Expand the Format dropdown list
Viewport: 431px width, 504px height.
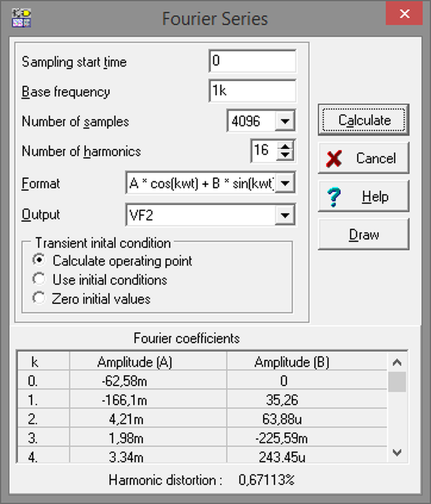coord(286,184)
